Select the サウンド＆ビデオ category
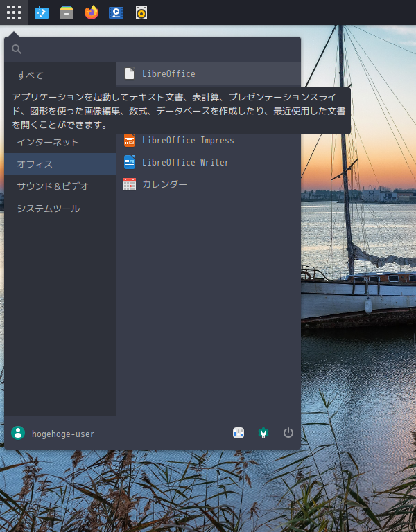The height and width of the screenshot is (532, 416). (x=60, y=186)
